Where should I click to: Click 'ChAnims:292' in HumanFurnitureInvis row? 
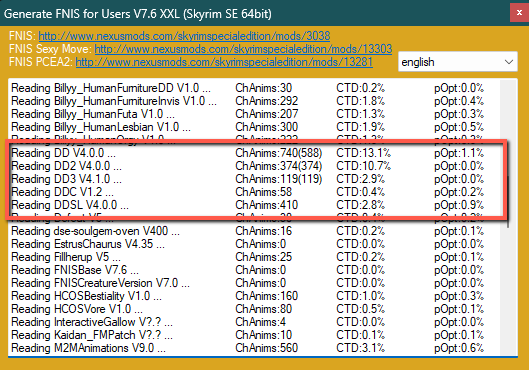(x=267, y=101)
